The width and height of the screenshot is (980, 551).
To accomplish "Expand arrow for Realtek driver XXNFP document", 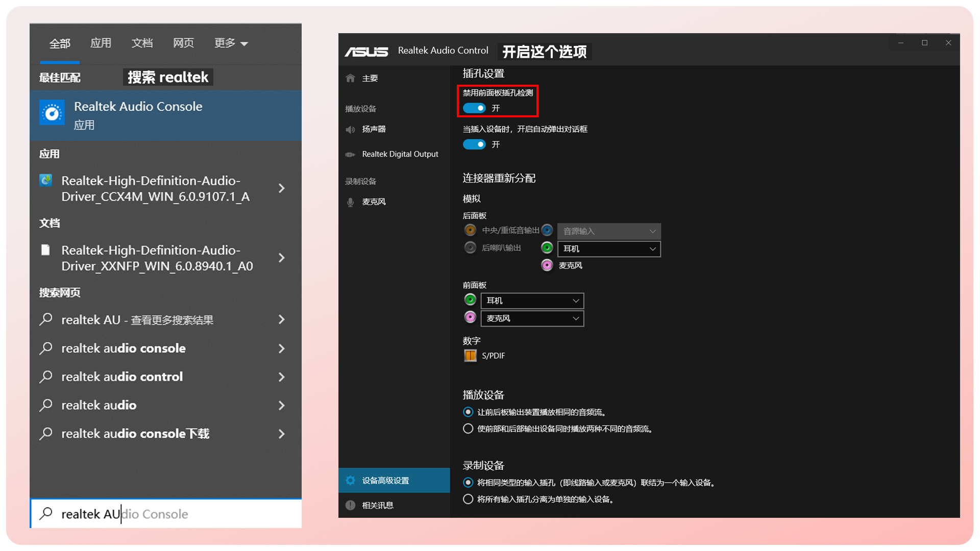I will 281,258.
